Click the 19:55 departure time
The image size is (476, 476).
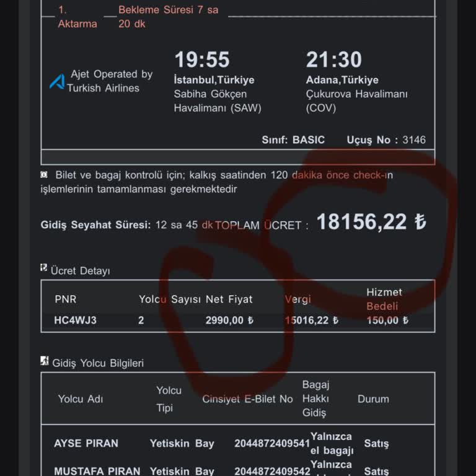(202, 59)
